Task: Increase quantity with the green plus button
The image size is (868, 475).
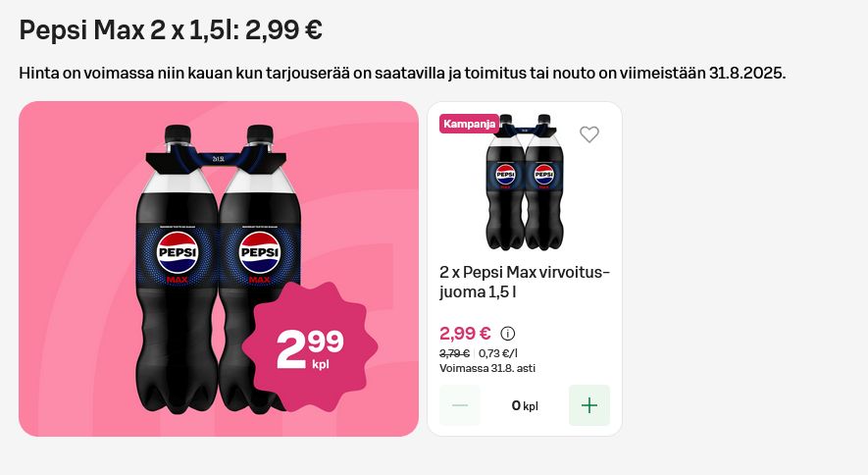Action: [x=589, y=405]
